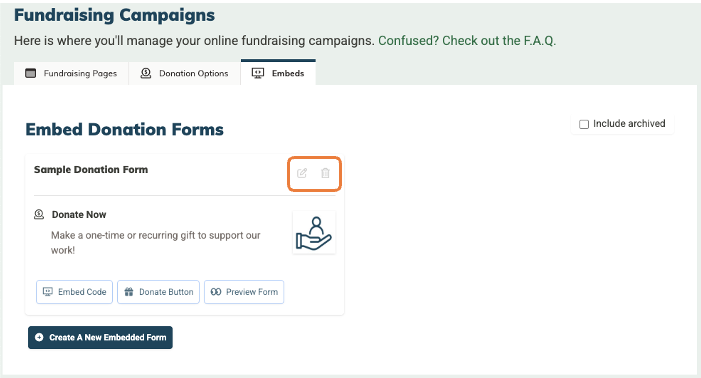Click the gift icon in the Donate Button
Viewport: 701px width, 378px height.
[x=129, y=292]
